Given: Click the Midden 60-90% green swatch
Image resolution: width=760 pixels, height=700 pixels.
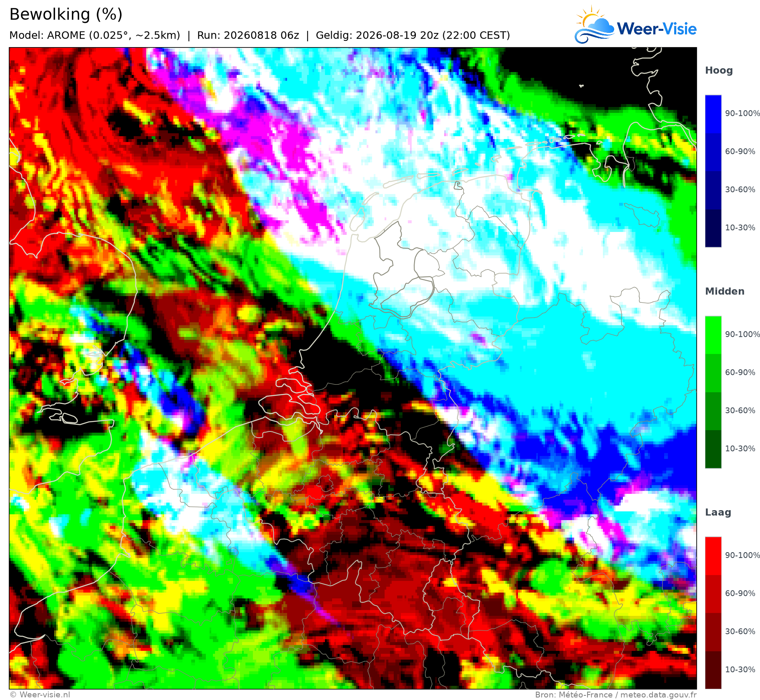Looking at the screenshot, I should click(713, 373).
